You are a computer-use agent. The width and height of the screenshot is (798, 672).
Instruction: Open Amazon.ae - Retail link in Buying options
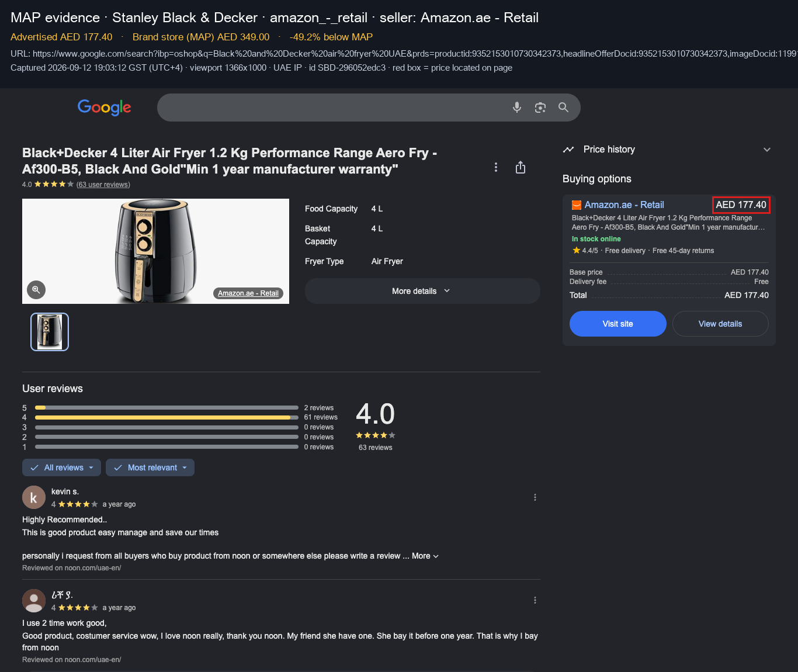click(x=624, y=205)
